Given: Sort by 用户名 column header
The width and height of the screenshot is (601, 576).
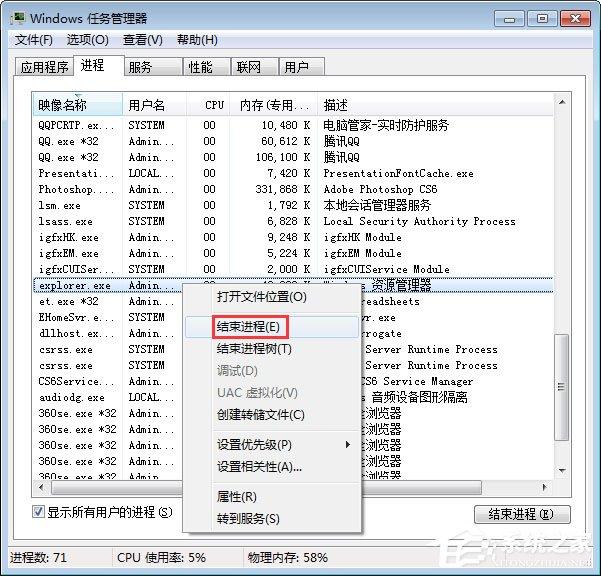Looking at the screenshot, I should pyautogui.click(x=154, y=105).
